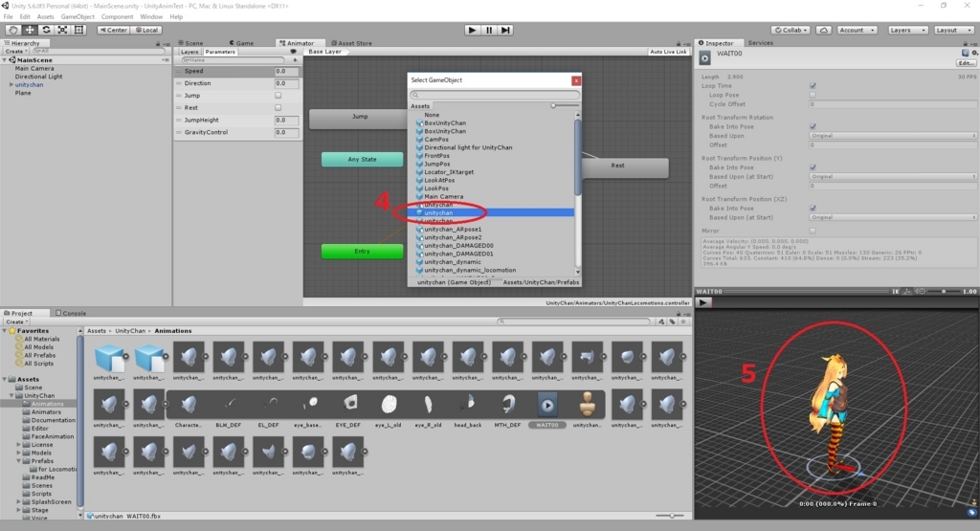The image size is (980, 531).
Task: Select the Move tool in toolbar
Action: (x=30, y=30)
